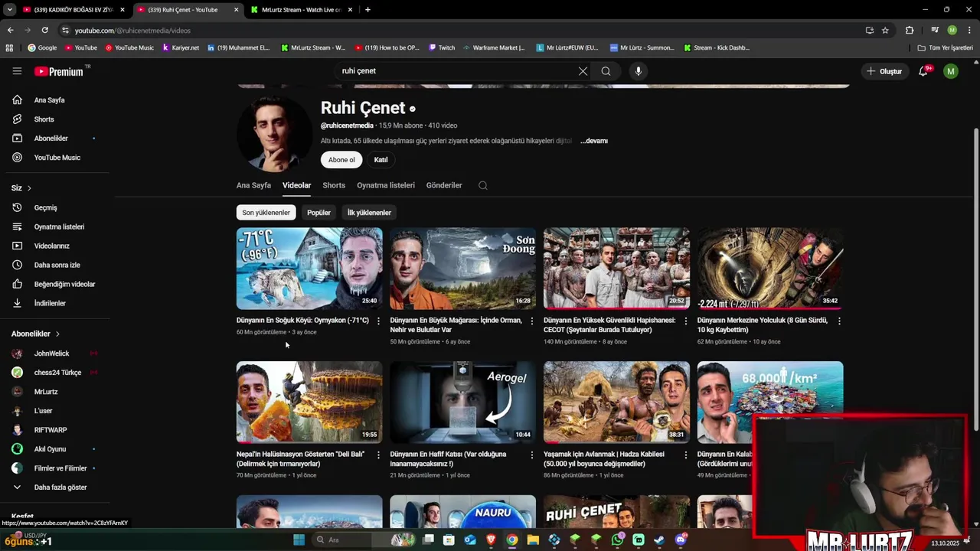The width and height of the screenshot is (980, 551).
Task: Open WhatsApp from the taskbar
Action: click(x=618, y=540)
